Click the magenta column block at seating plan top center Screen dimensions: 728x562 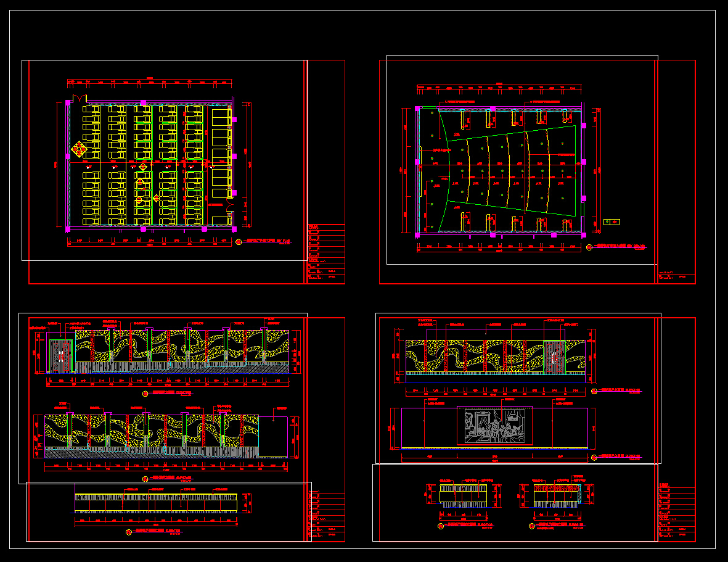pos(144,102)
